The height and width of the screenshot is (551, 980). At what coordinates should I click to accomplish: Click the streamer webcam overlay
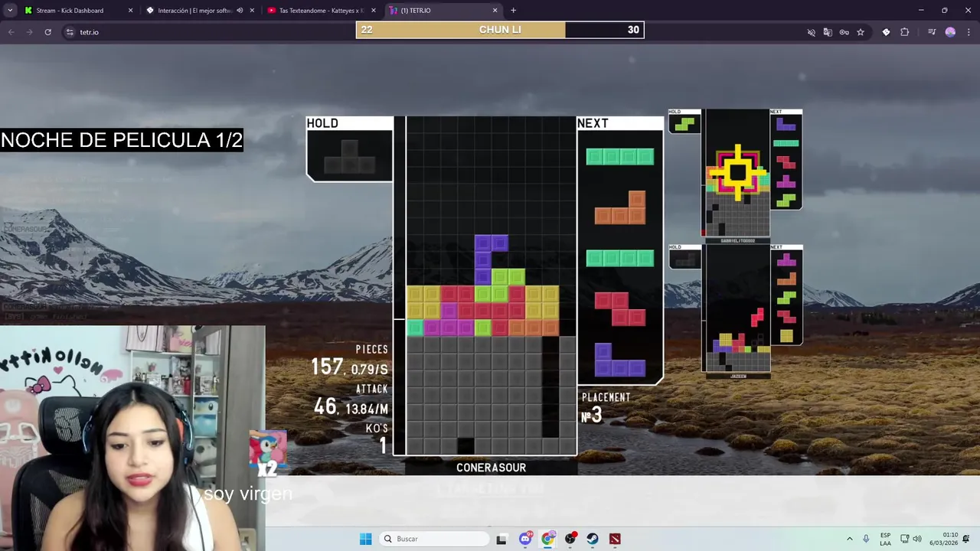coord(132,439)
